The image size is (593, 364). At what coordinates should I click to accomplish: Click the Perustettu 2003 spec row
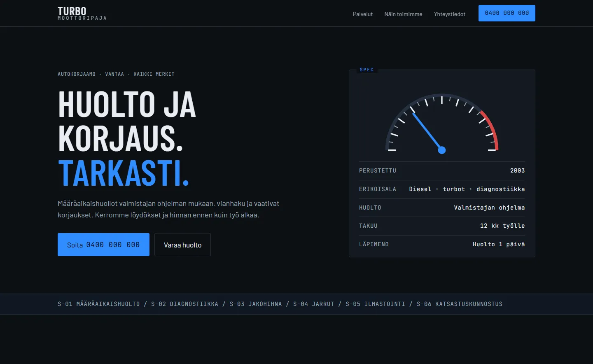[x=442, y=170]
